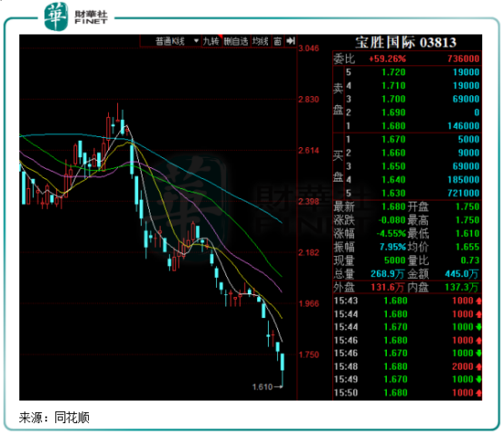Click the 涨幅 percent value -4.55%
Image resolution: width=504 pixels, height=435 pixels.
[x=391, y=233]
